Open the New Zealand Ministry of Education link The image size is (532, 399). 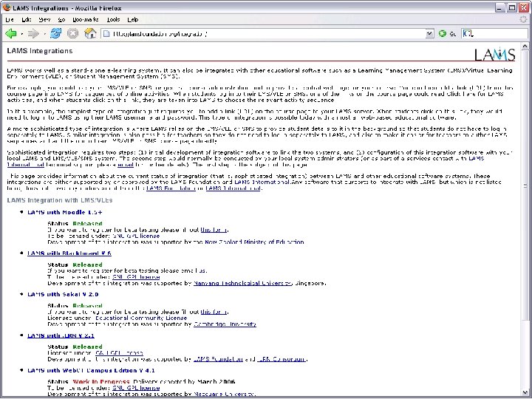254,242
